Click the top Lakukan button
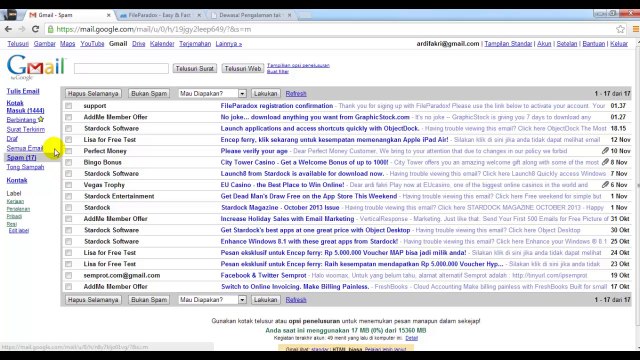 (265, 93)
